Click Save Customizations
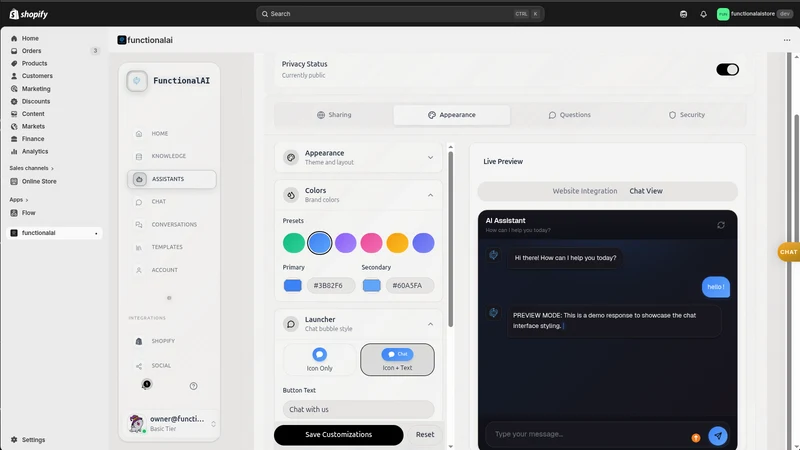Viewport: 800px width, 450px height. pyautogui.click(x=338, y=435)
